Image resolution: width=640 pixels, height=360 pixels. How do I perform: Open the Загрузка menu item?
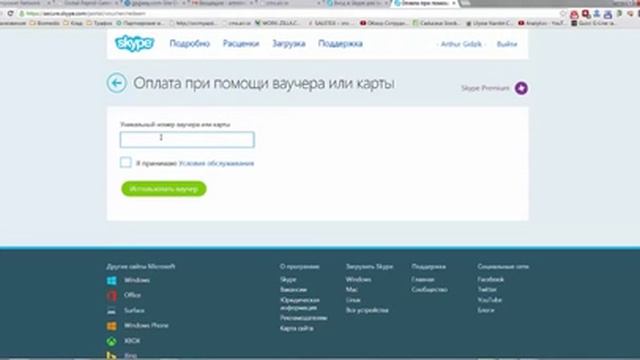289,44
